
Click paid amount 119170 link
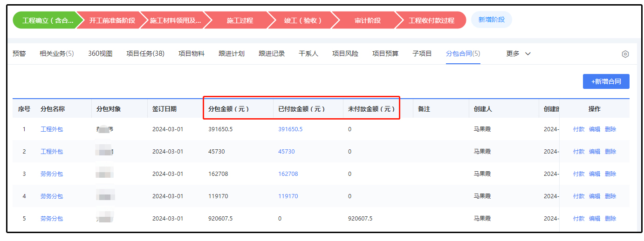pos(288,196)
